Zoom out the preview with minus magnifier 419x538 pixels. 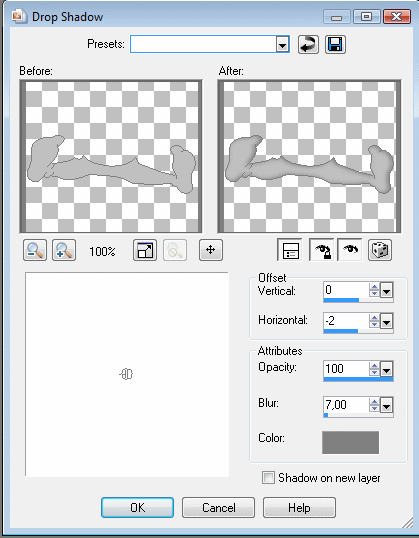35,250
